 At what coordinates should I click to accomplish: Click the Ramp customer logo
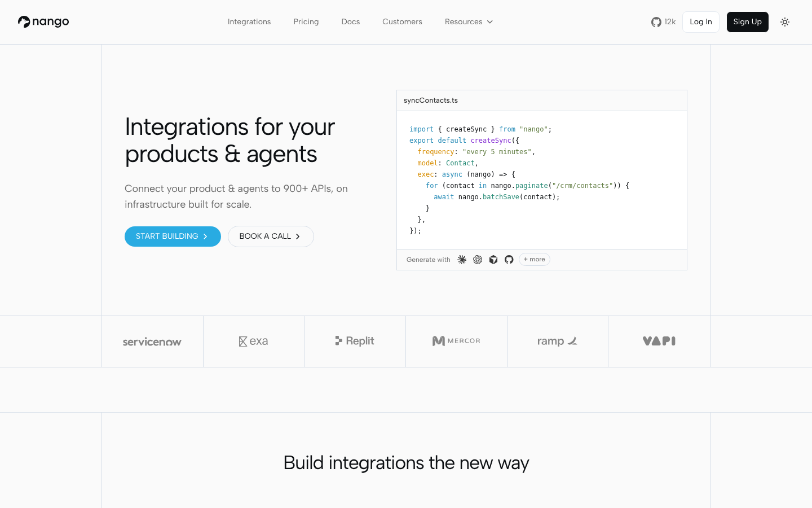pyautogui.click(x=557, y=341)
